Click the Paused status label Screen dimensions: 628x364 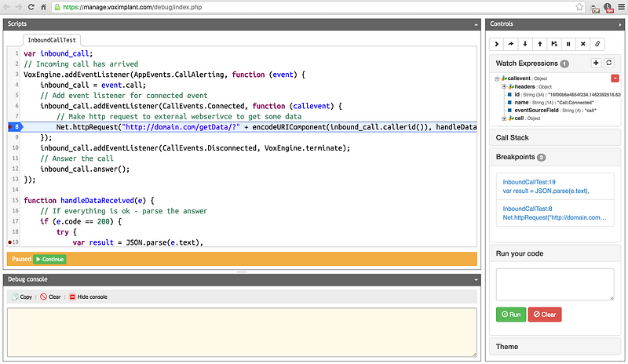tap(21, 260)
